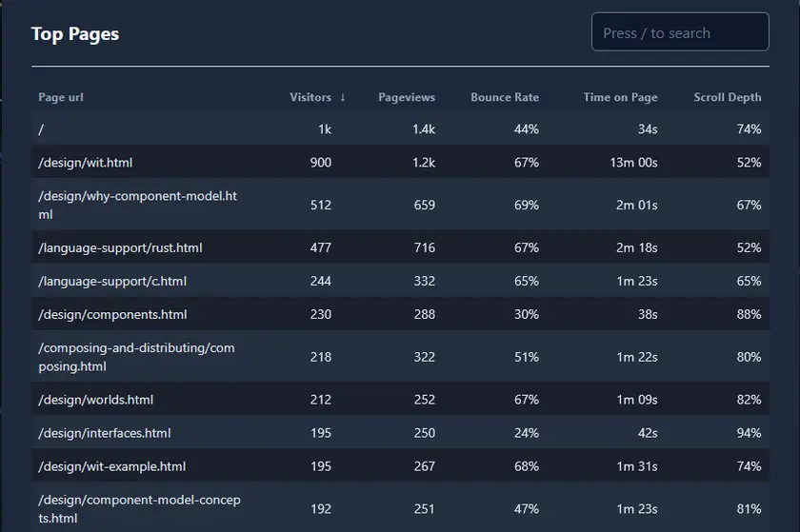The image size is (800, 532).
Task: Open /design/components.html page link
Action: click(112, 315)
